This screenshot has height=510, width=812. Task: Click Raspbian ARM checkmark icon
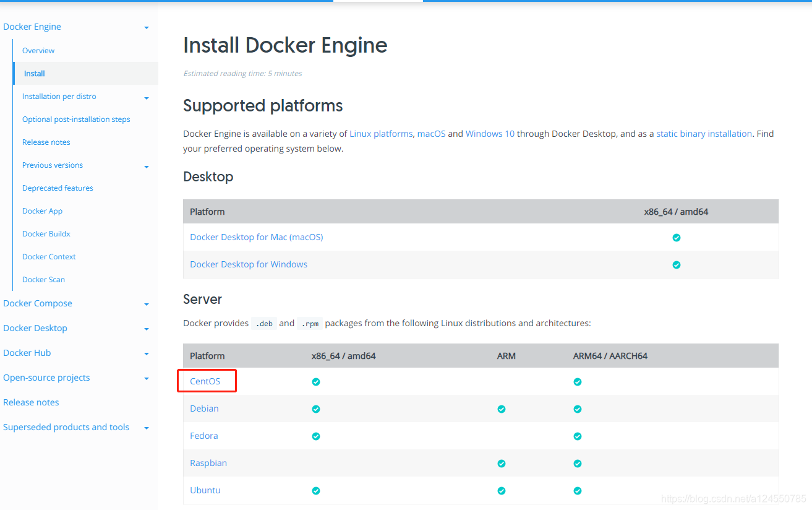coord(502,464)
